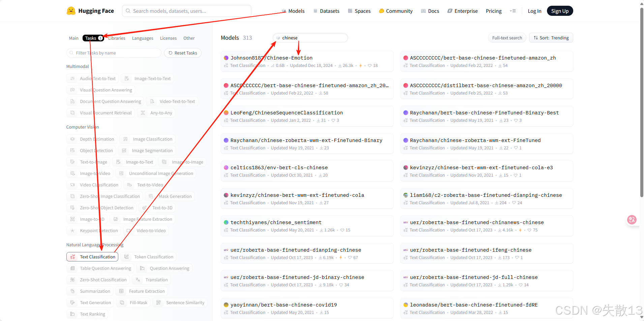
Task: Open the Sort: Trending dropdown
Action: [551, 38]
